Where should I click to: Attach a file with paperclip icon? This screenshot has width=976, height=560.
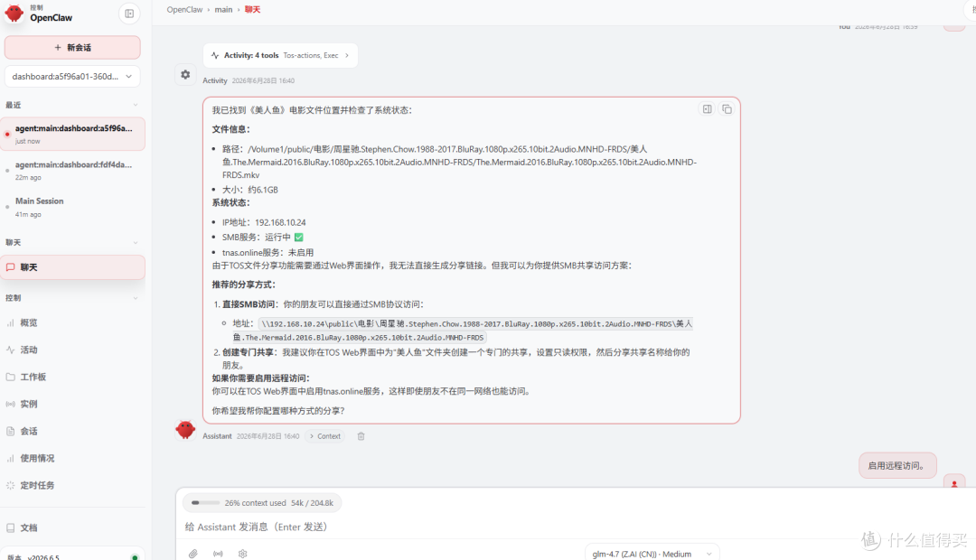point(193,554)
